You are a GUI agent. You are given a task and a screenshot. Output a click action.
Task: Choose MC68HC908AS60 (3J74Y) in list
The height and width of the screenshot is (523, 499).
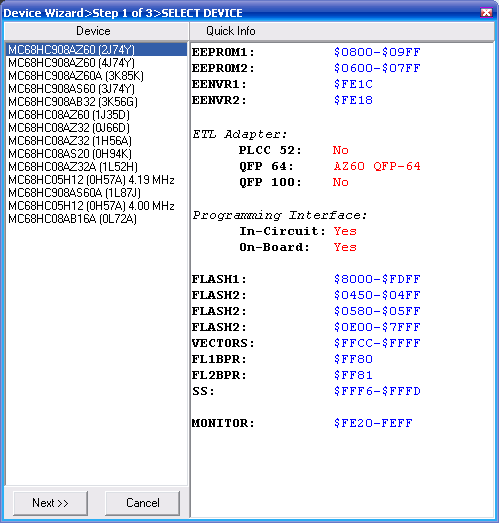click(96, 89)
